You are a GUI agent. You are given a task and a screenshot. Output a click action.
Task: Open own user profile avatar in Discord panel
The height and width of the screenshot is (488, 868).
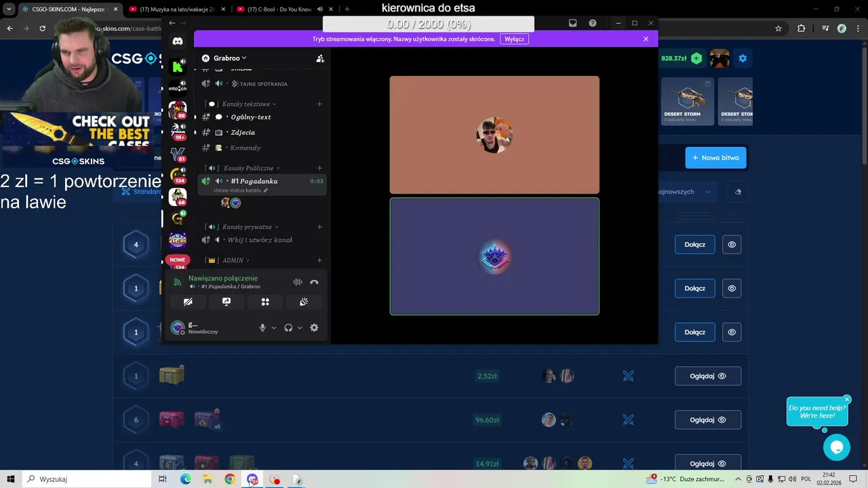[178, 328]
